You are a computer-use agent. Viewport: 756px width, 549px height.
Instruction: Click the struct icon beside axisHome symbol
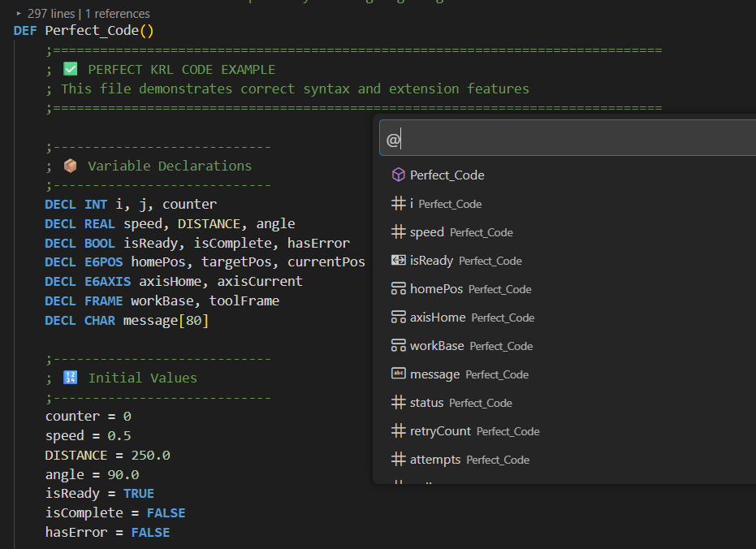[x=398, y=317]
